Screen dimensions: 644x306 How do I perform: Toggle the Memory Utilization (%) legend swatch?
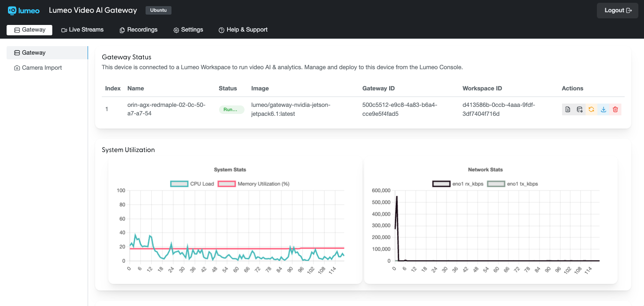click(227, 184)
